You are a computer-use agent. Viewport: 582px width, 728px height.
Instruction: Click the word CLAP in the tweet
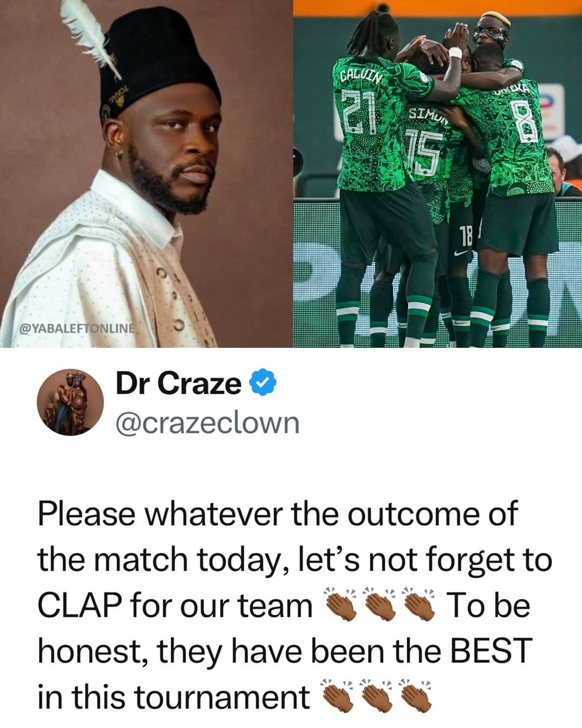79,605
